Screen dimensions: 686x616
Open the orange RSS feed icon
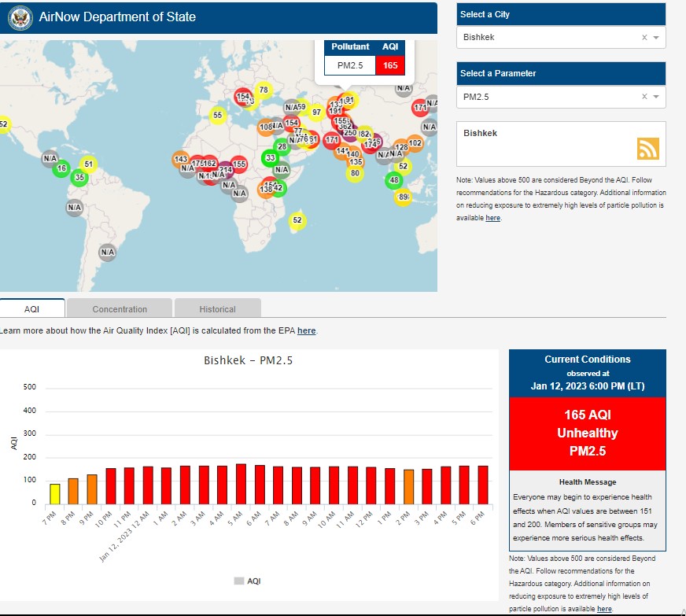(x=647, y=149)
